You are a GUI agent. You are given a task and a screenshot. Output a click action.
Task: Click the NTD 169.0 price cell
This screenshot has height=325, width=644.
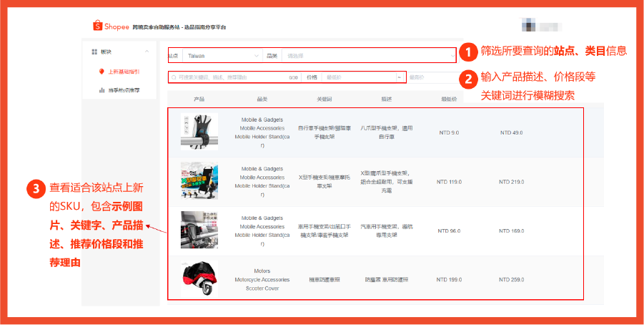[x=511, y=231]
